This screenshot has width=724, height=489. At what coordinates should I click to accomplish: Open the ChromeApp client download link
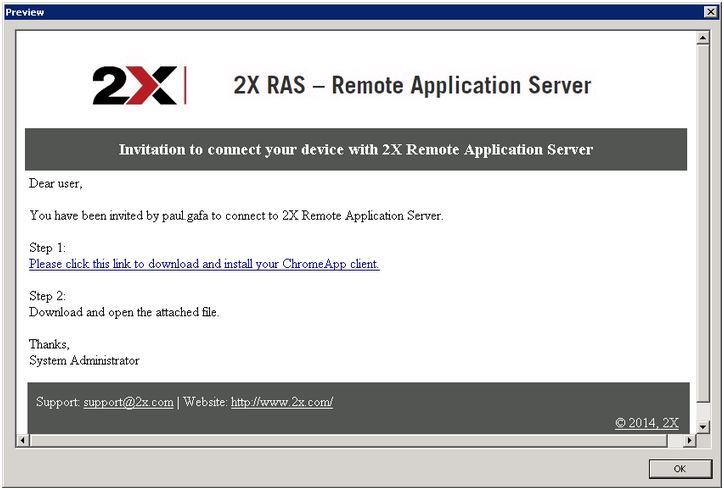(x=204, y=264)
